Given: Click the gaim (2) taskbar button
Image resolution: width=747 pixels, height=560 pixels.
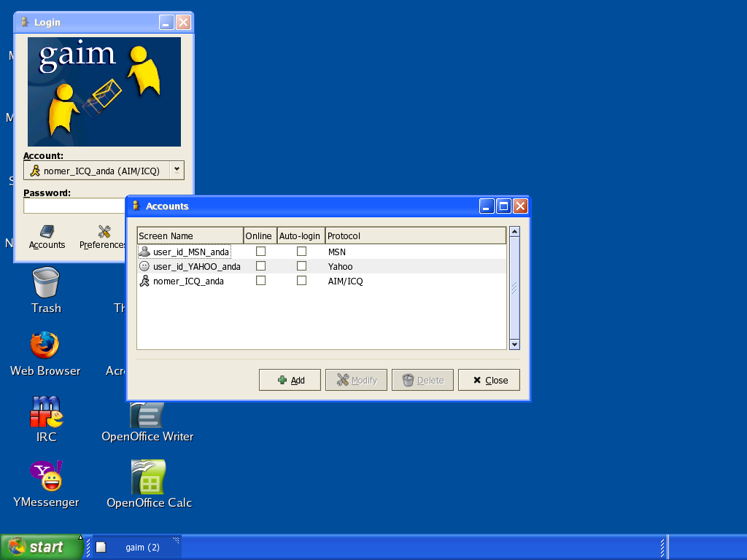Looking at the screenshot, I should point(136,547).
